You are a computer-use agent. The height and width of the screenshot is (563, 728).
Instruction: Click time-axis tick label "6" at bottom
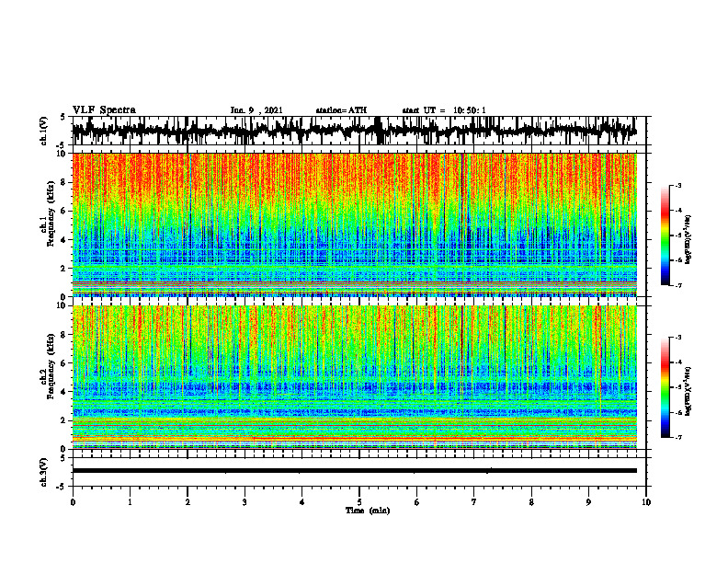[x=417, y=502]
